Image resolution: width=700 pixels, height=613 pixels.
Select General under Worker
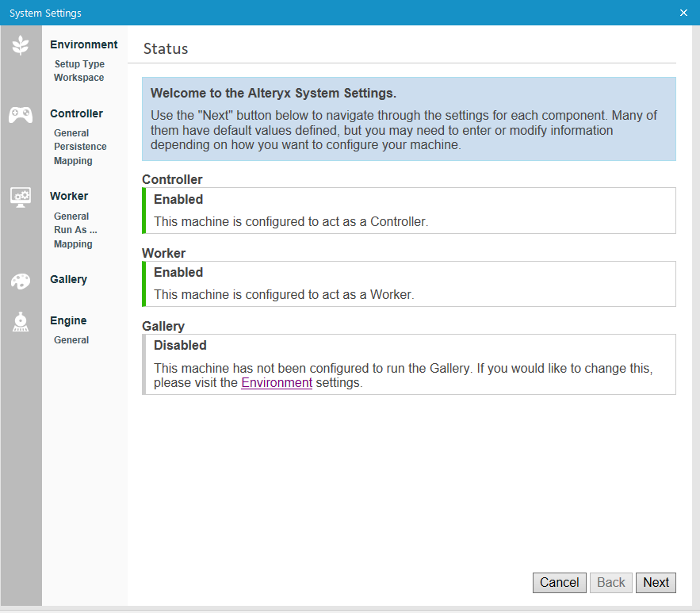click(71, 216)
